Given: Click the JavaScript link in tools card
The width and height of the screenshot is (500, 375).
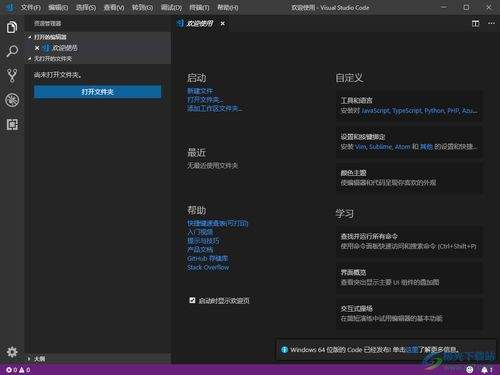Looking at the screenshot, I should pyautogui.click(x=375, y=111).
